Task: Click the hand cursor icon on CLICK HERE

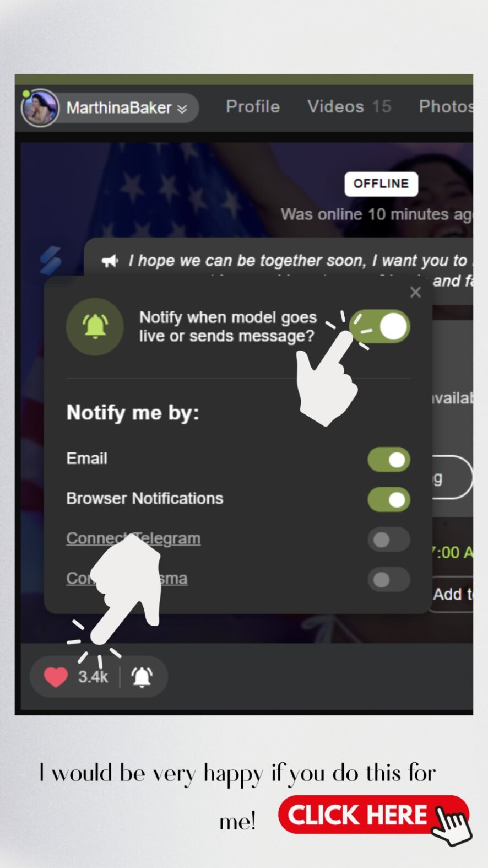Action: pos(451,824)
